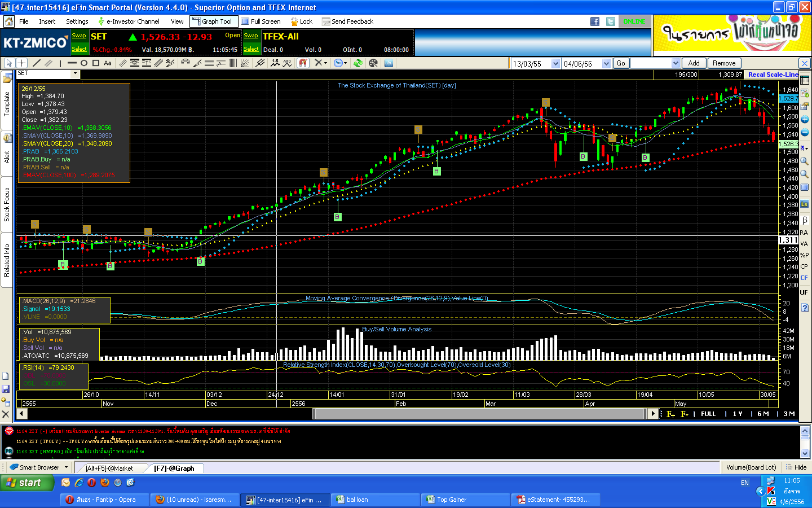Viewport: 812px width, 508px height.
Task: Open e-Investor Channel menu
Action: click(129, 21)
